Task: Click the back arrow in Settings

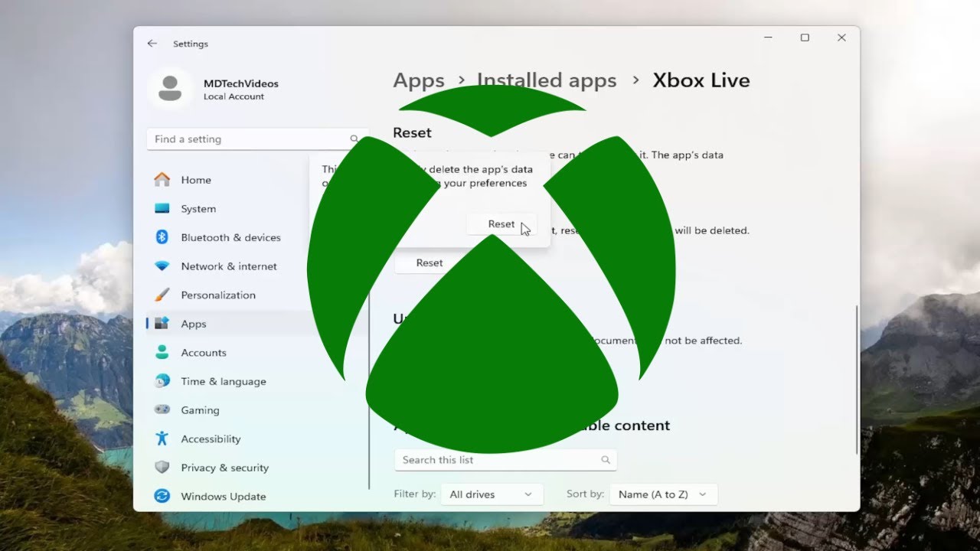Action: coord(152,44)
